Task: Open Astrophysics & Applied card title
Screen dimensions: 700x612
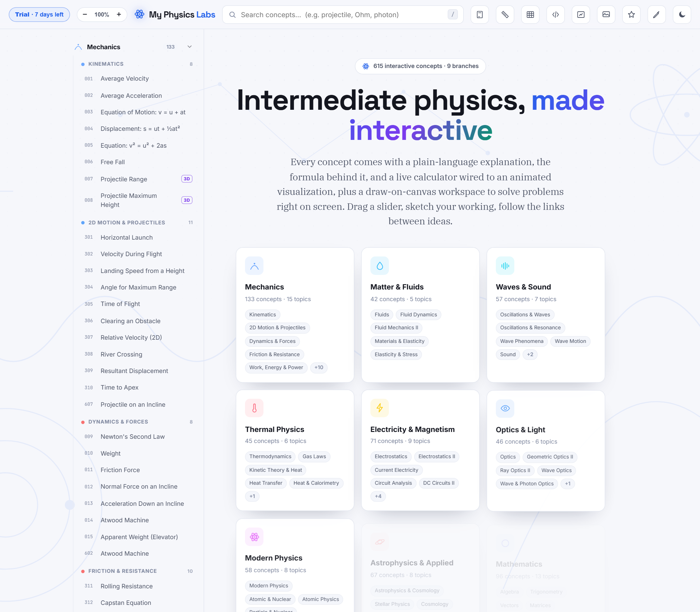Action: click(x=412, y=563)
